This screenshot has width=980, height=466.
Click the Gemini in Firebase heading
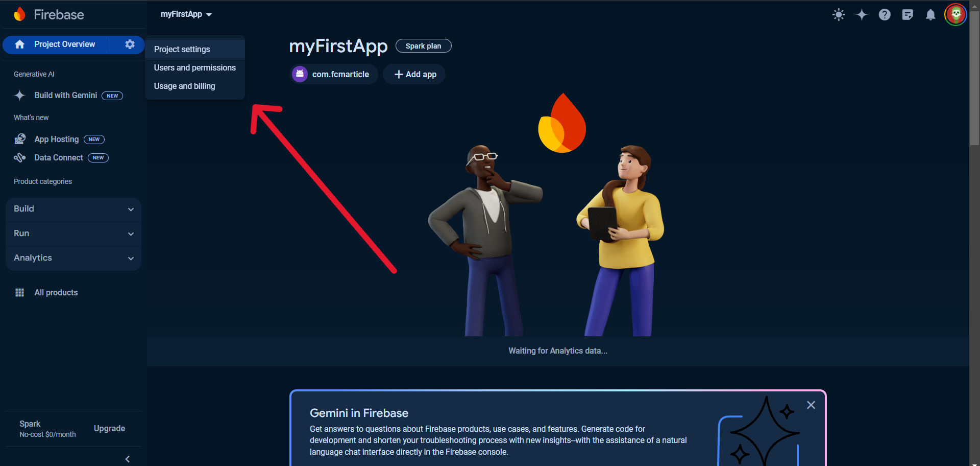coord(359,413)
